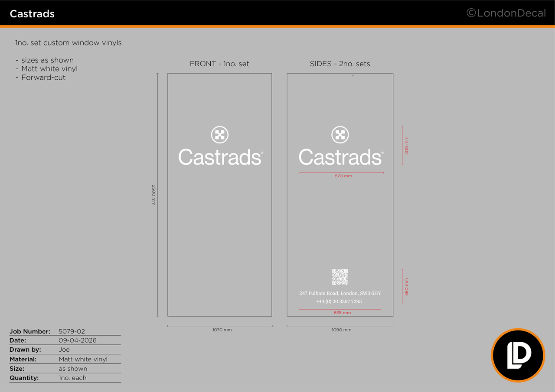Screen dimensions: 555x392
Task: Click the 1070 mm width dimension
Action: click(222, 330)
